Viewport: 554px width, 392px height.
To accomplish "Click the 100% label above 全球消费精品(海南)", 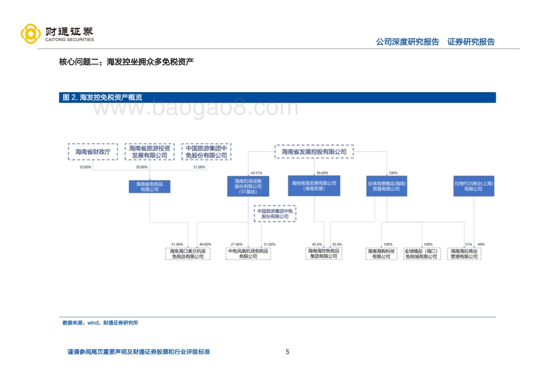I will coord(393,173).
